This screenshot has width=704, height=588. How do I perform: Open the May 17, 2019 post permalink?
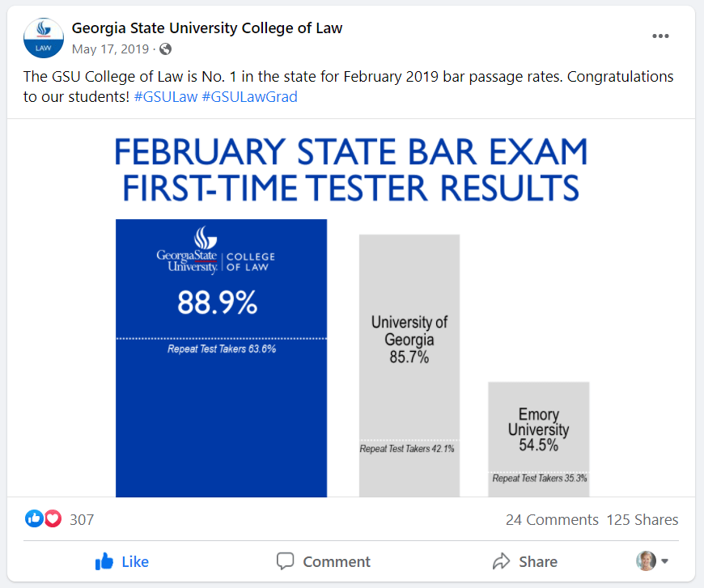pyautogui.click(x=108, y=49)
